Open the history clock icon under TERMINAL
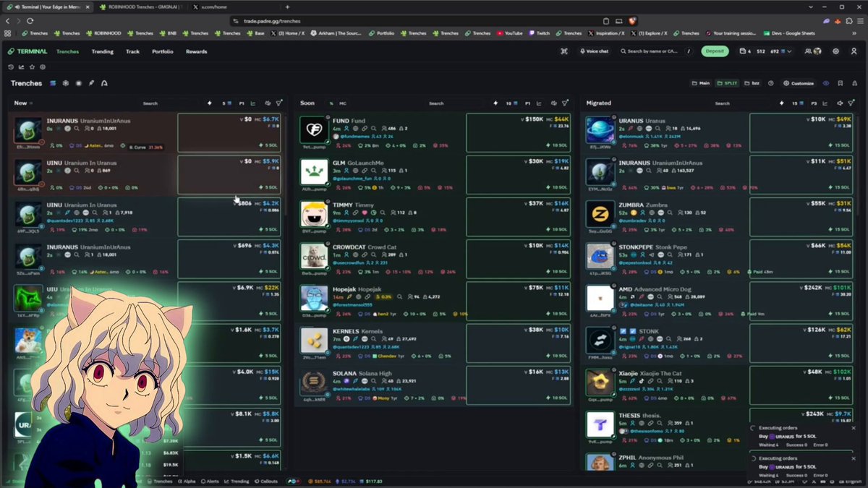Viewport: 868px width, 488px height. pyautogui.click(x=11, y=67)
